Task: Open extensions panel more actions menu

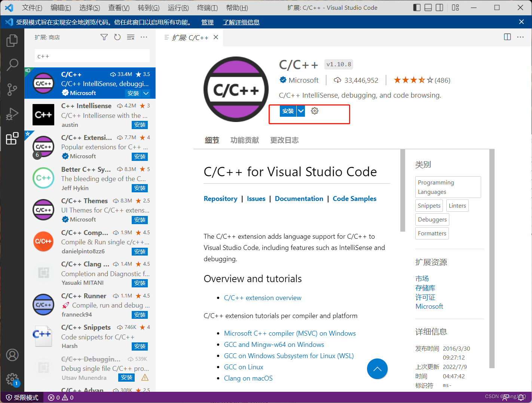Action: [144, 37]
